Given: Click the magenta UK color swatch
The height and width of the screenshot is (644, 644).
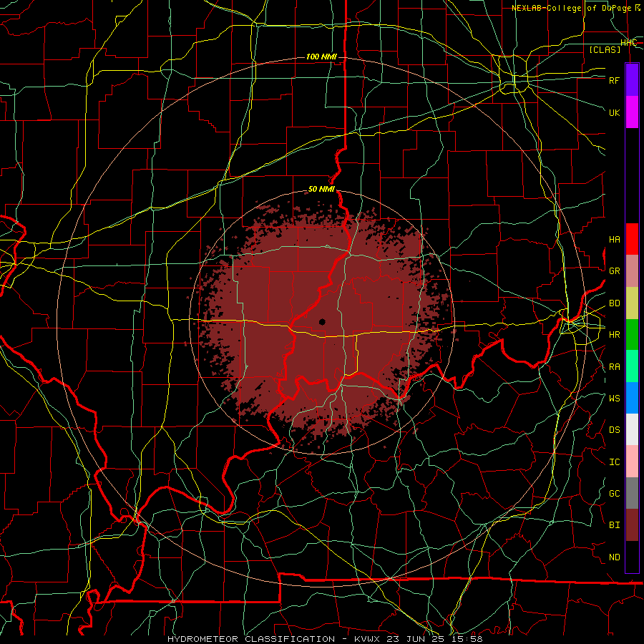Looking at the screenshot, I should [632, 112].
